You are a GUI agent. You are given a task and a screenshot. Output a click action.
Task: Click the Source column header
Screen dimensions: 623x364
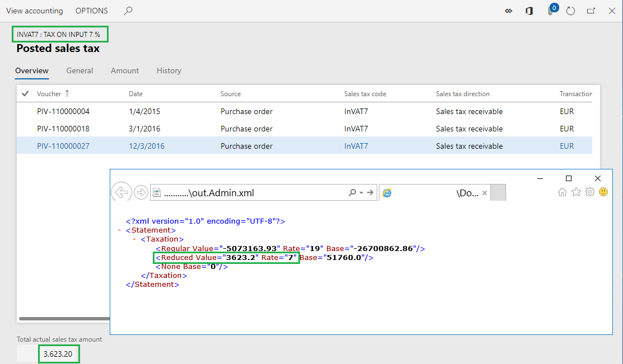click(231, 94)
